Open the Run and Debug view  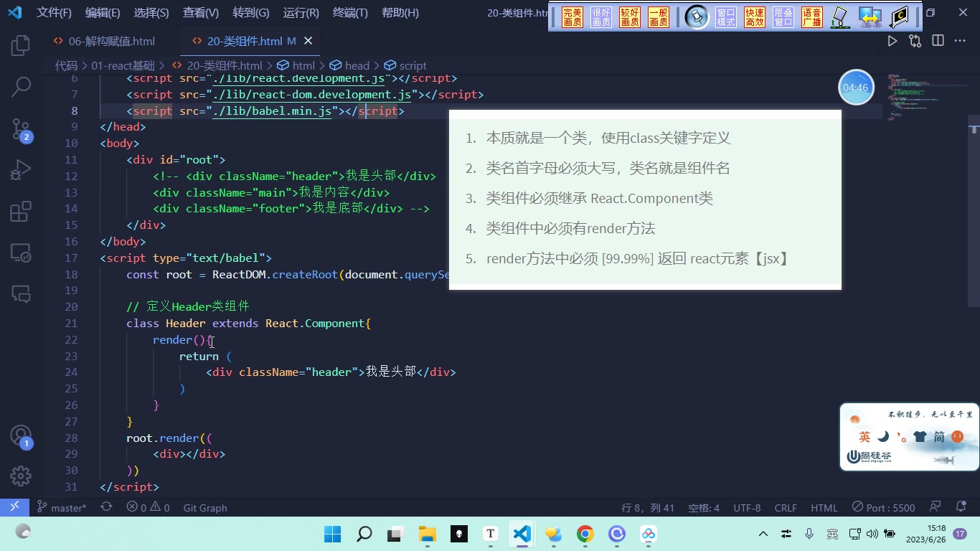(21, 171)
